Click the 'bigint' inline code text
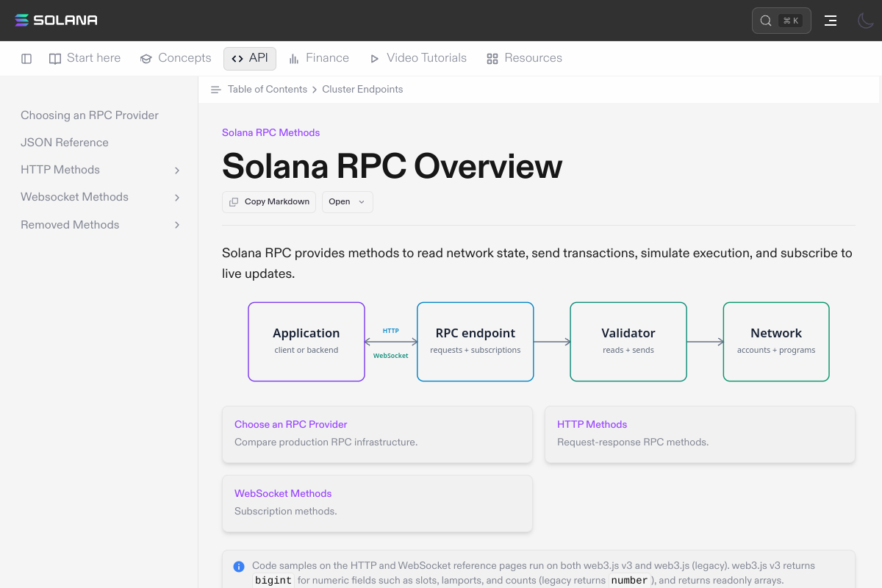The image size is (882, 588). (x=273, y=581)
